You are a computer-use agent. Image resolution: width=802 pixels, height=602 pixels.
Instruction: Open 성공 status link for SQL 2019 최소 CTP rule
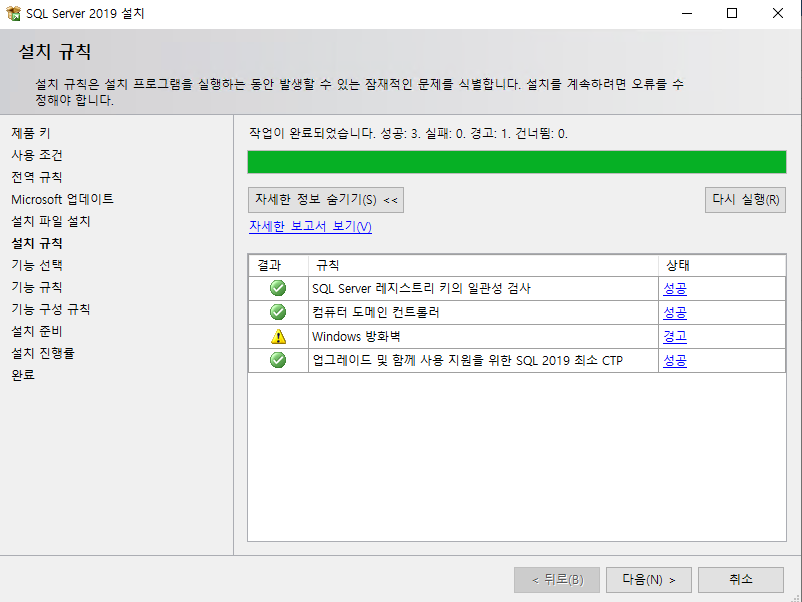pos(675,361)
